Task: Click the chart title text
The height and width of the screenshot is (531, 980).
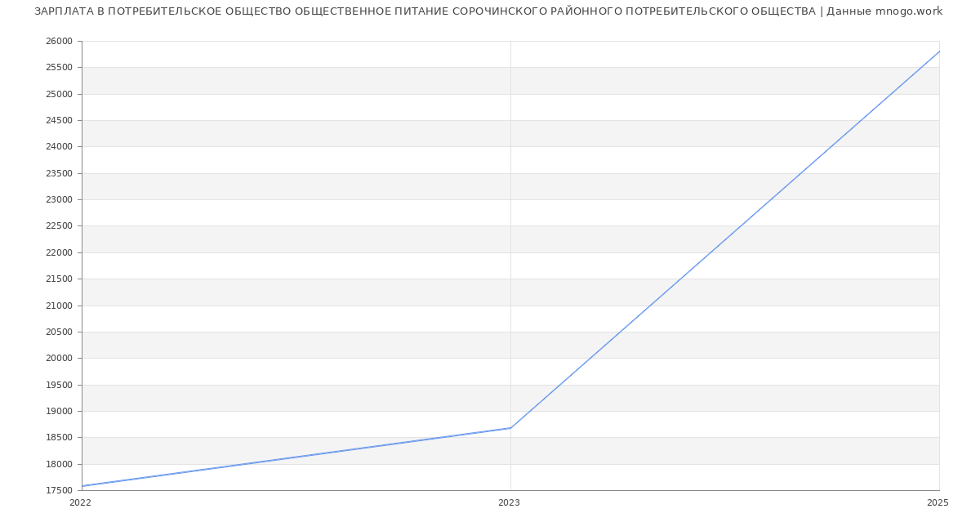Action: [x=488, y=11]
